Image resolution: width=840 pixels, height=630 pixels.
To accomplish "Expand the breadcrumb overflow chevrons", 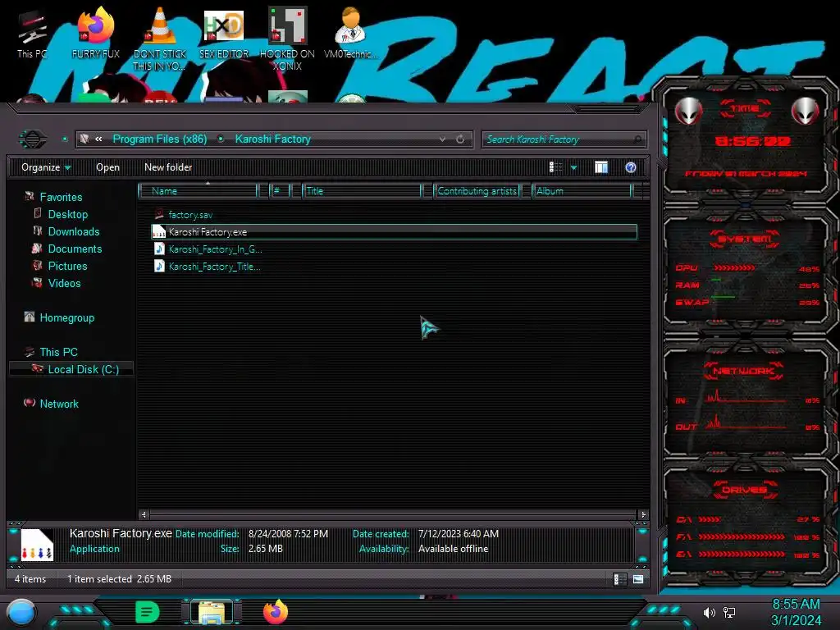I will point(98,139).
